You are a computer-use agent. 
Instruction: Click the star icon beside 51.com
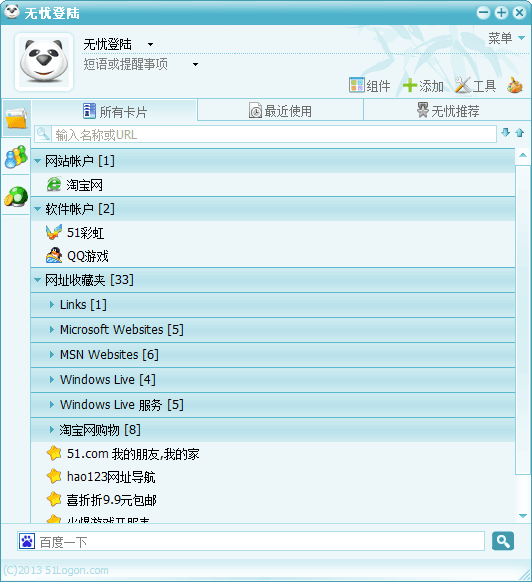tap(54, 453)
